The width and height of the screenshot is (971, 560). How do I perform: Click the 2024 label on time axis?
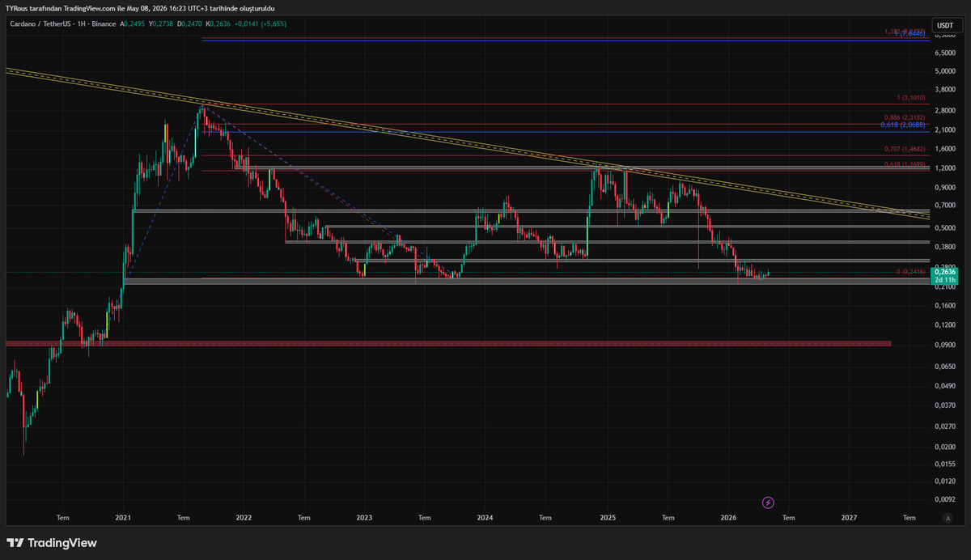tap(485, 517)
